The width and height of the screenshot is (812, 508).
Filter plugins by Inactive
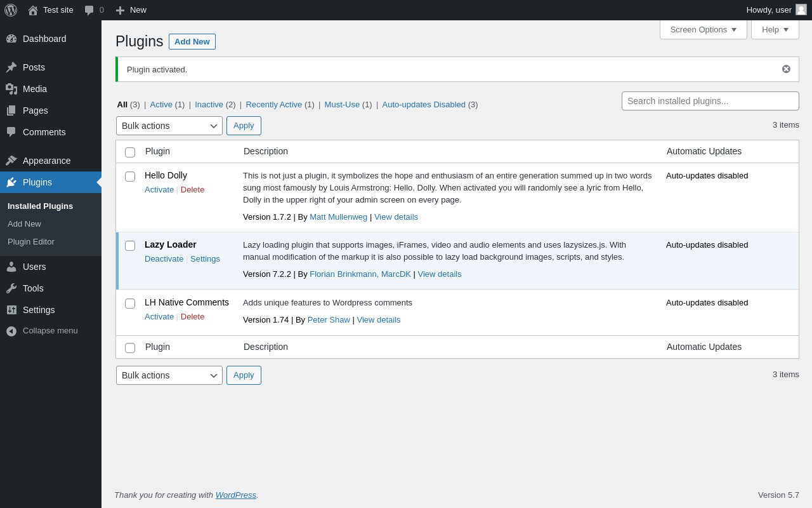click(x=209, y=105)
